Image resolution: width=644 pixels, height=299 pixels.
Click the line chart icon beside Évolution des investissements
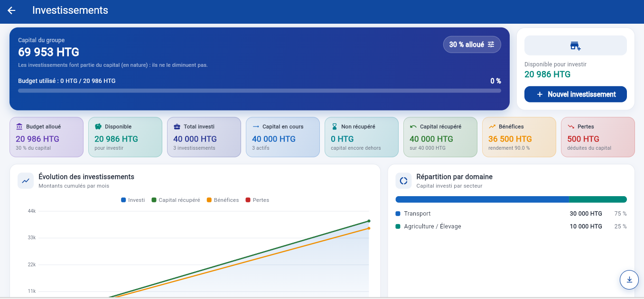[x=26, y=181]
